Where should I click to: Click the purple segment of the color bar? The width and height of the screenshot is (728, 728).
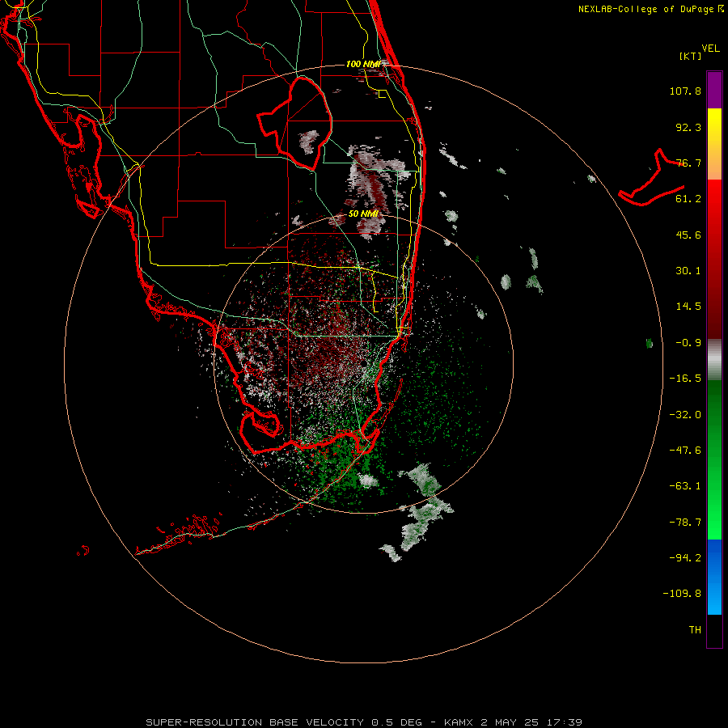pyautogui.click(x=714, y=90)
